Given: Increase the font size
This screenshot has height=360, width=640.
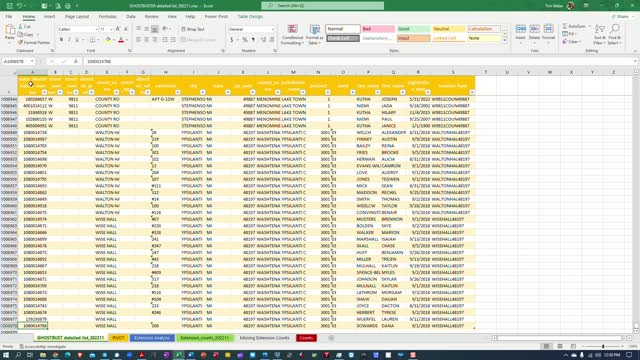Looking at the screenshot, I should 118,29.
